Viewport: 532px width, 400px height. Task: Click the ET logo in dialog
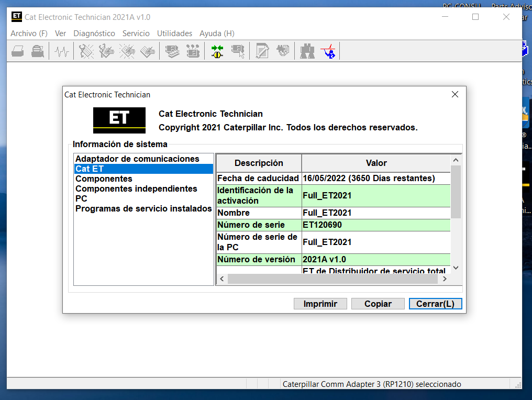point(119,120)
